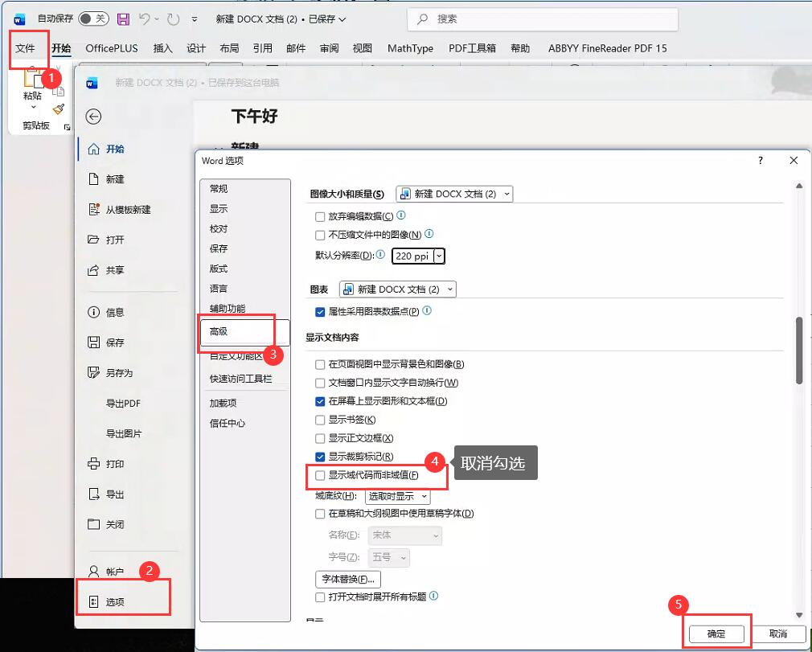
Task: Click info icon next to 放弃编辑数据
Action: click(401, 215)
